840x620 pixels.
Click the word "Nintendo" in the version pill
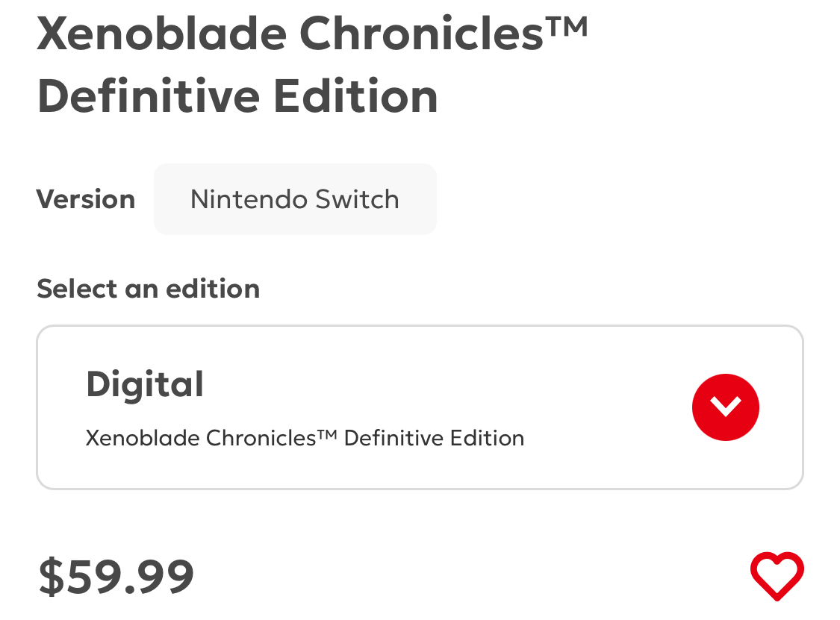[x=249, y=199]
